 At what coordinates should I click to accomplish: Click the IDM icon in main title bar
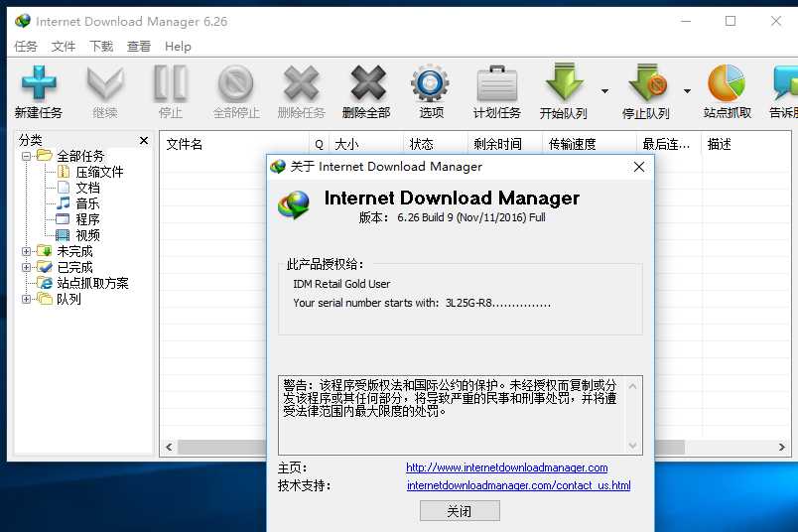pyautogui.click(x=23, y=21)
